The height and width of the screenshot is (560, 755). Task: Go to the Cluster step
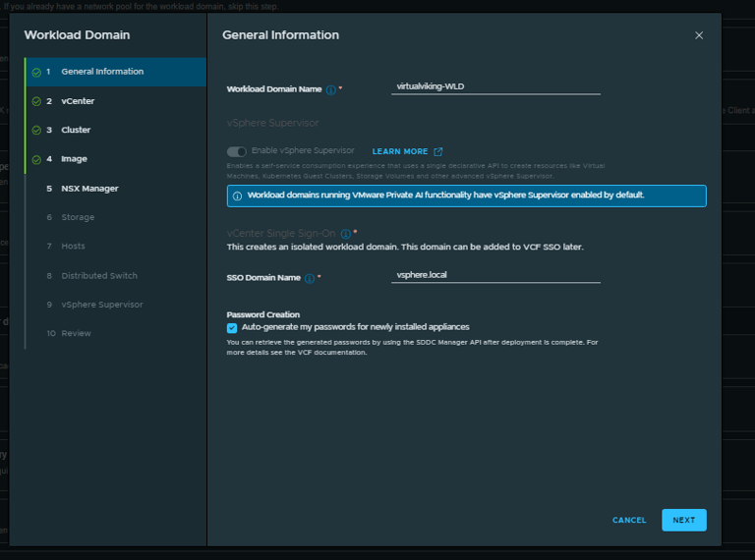click(76, 130)
